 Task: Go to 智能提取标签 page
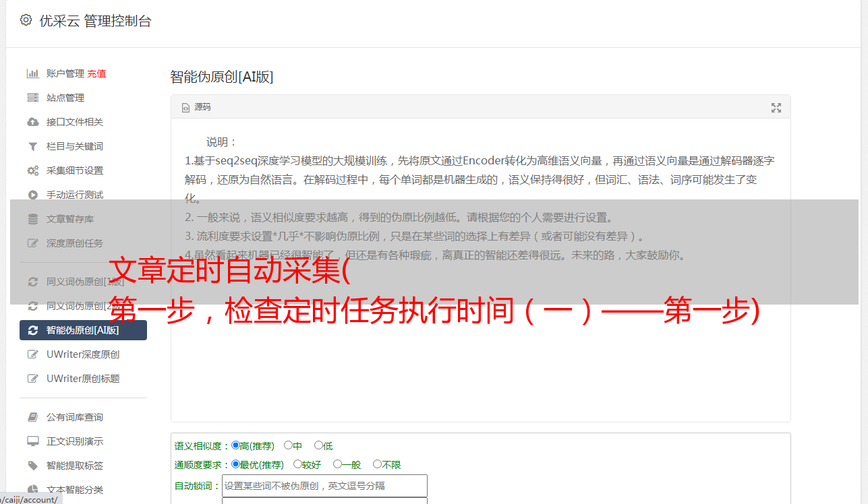(75, 466)
